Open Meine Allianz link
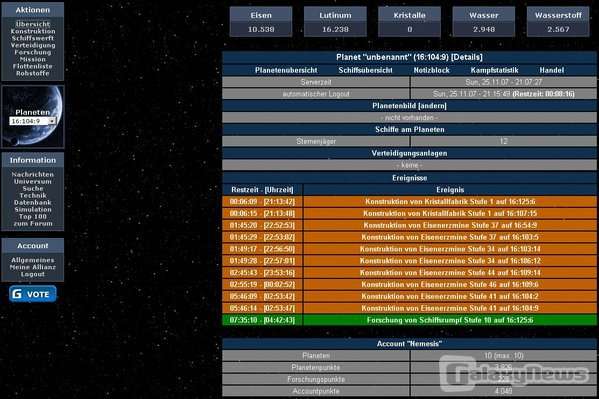599x399 pixels. (33, 267)
